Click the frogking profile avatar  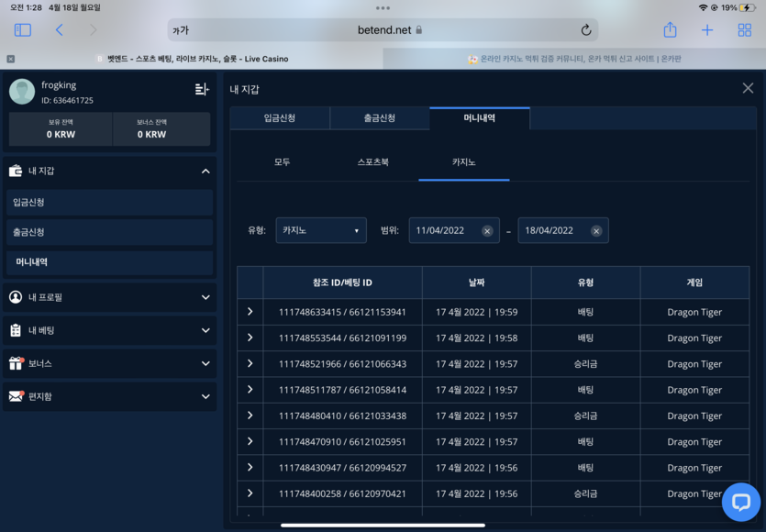tap(22, 92)
